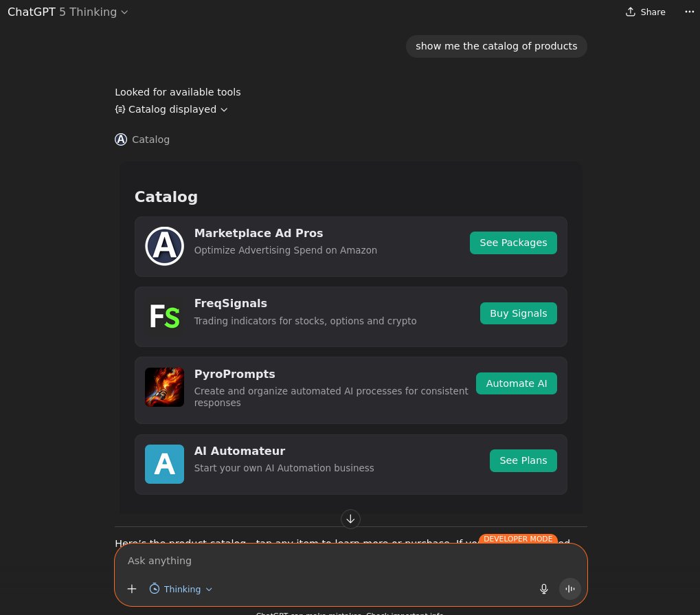
Task: Click the microphone dictation icon
Action: click(x=544, y=589)
